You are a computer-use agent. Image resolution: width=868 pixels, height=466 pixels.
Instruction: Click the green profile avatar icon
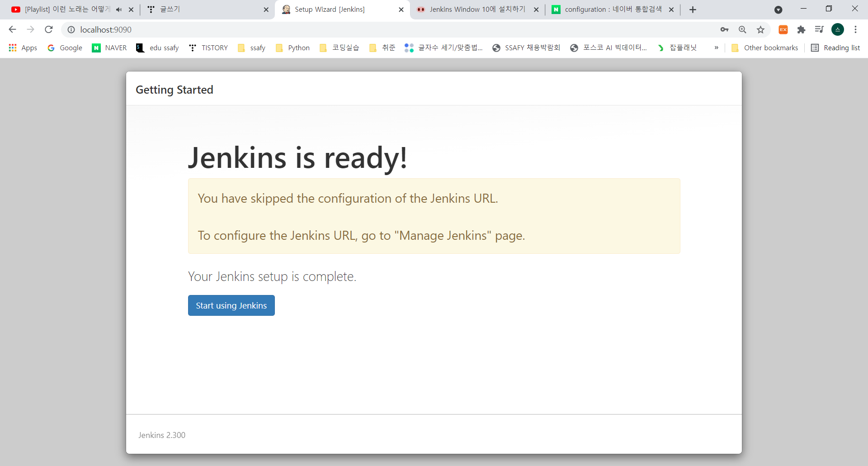point(837,29)
